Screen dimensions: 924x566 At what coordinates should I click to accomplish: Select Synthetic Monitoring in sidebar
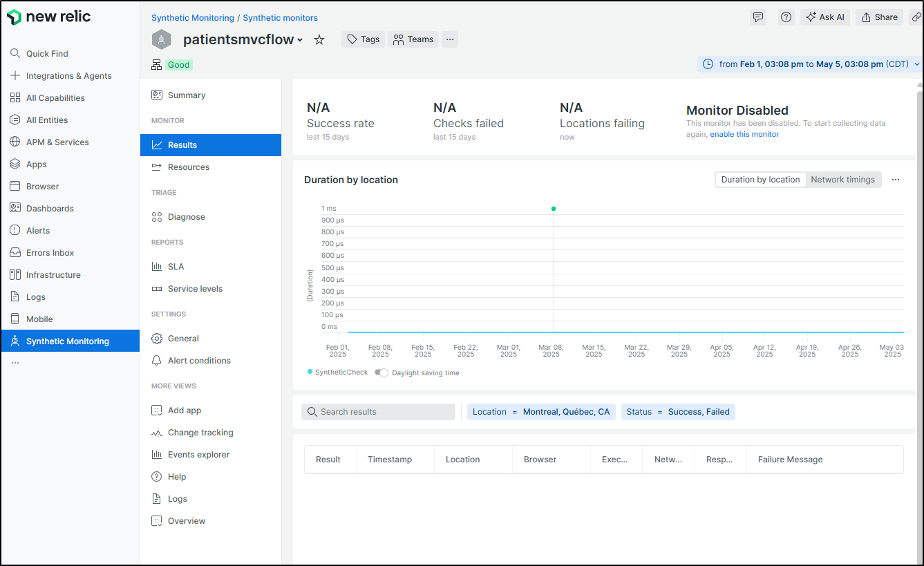click(70, 341)
